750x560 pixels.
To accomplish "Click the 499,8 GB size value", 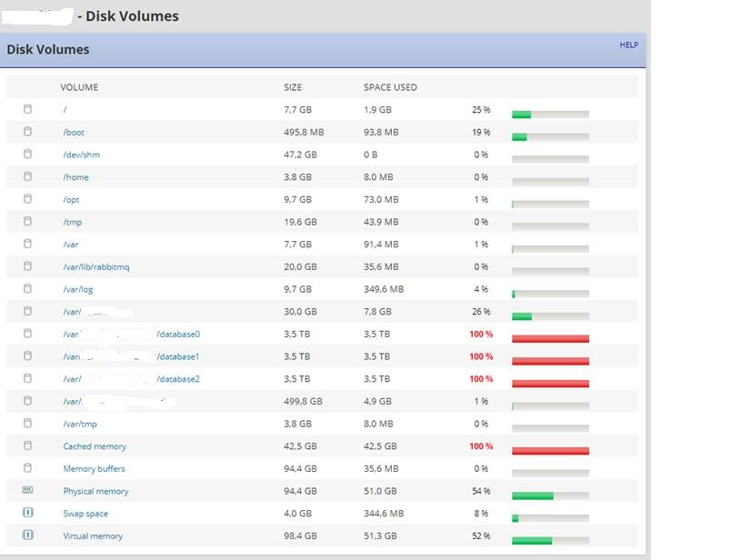I will point(303,402).
